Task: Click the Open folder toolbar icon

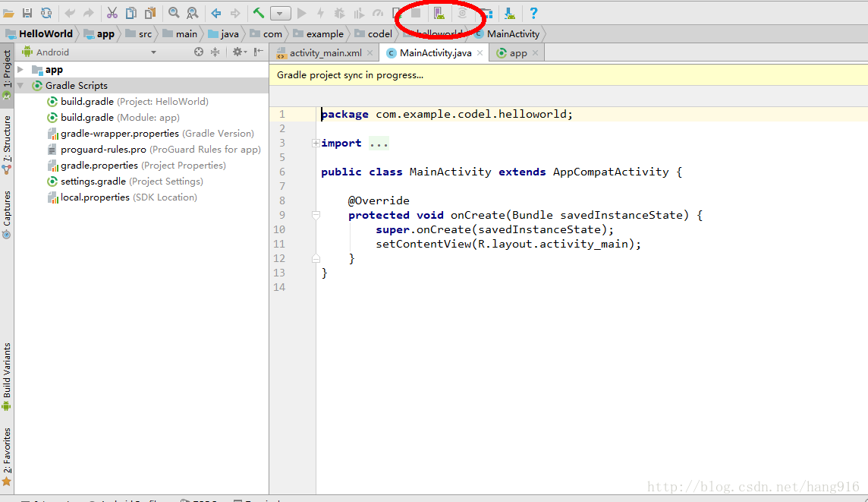Action: 8,13
